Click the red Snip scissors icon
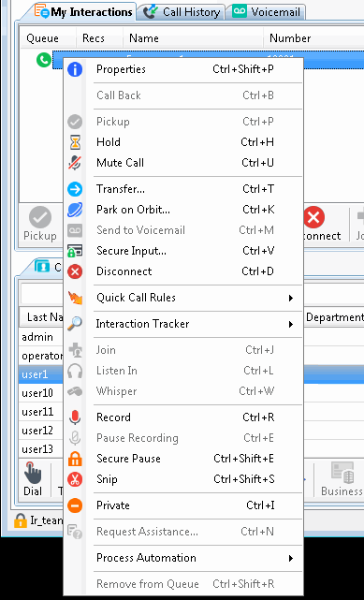This screenshot has height=600, width=364. coord(75,479)
